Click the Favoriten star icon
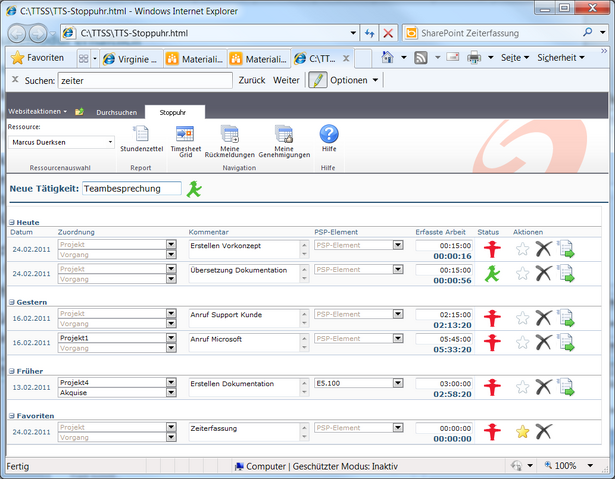 click(x=17, y=58)
